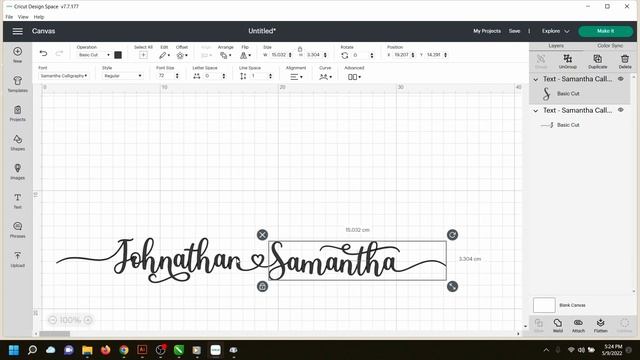The width and height of the screenshot is (640, 360).
Task: Flatten the selected layers
Action: coord(600,325)
